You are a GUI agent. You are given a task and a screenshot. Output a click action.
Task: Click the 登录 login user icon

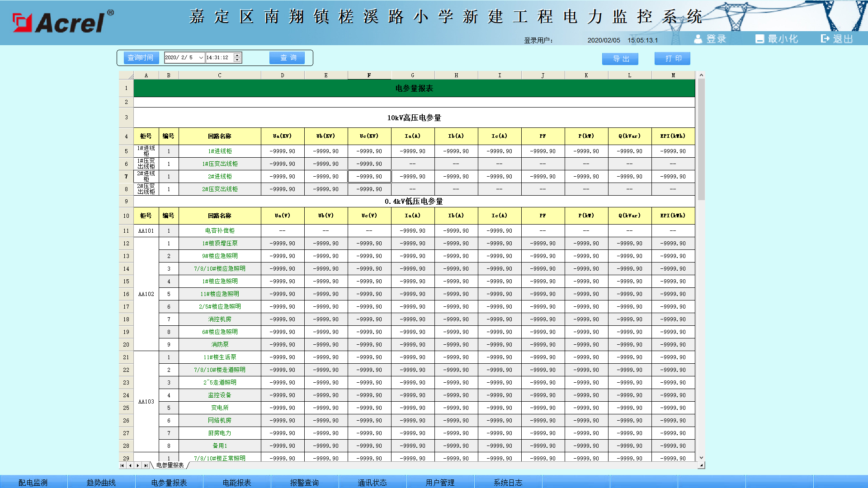coord(698,39)
